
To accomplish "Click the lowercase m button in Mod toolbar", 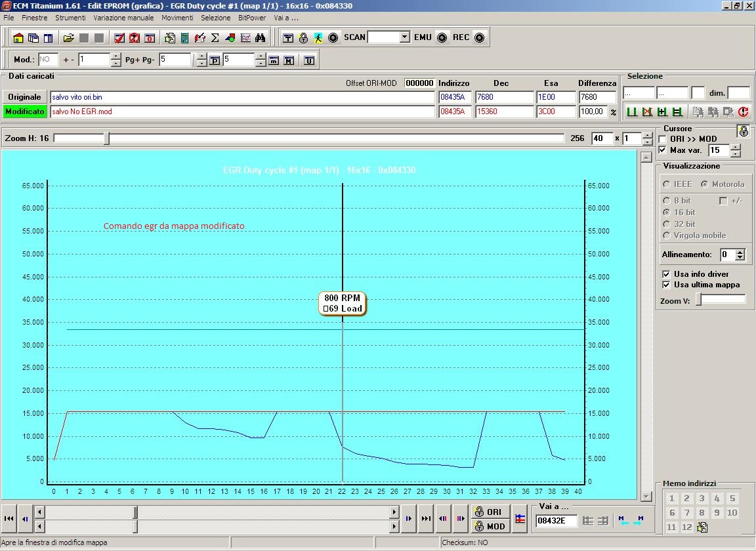I will [274, 60].
